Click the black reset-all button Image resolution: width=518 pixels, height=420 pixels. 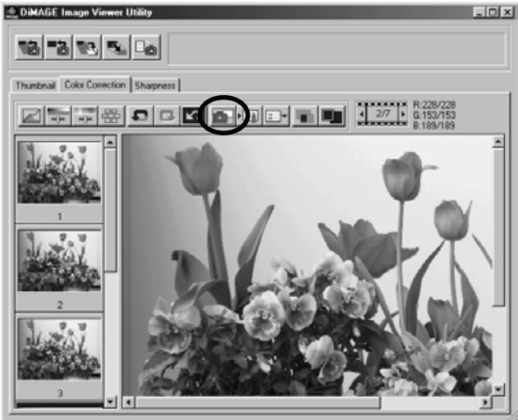[x=191, y=116]
